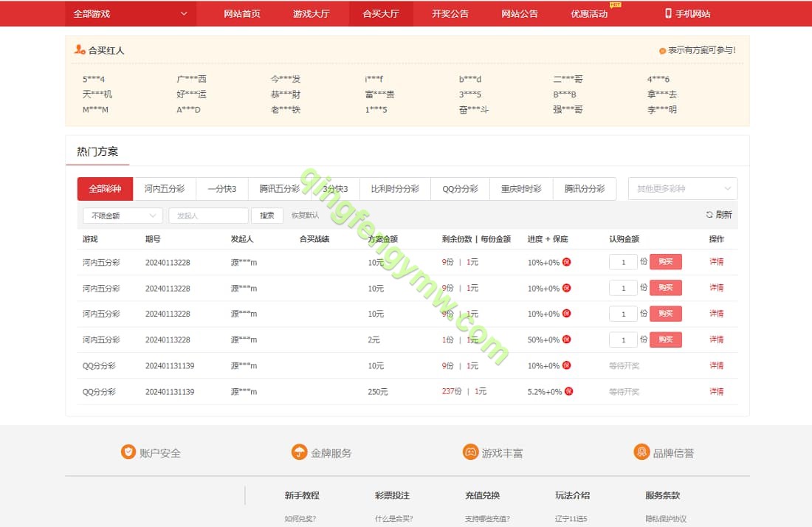This screenshot has width=812, height=527.
Task: Select the 重庆时时彩 tab
Action: pyautogui.click(x=521, y=188)
